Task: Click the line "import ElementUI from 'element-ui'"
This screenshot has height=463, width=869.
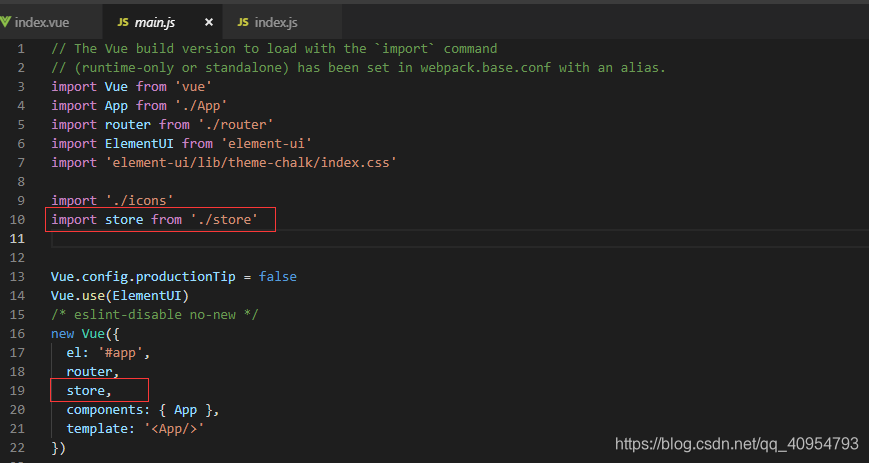Action: (181, 144)
